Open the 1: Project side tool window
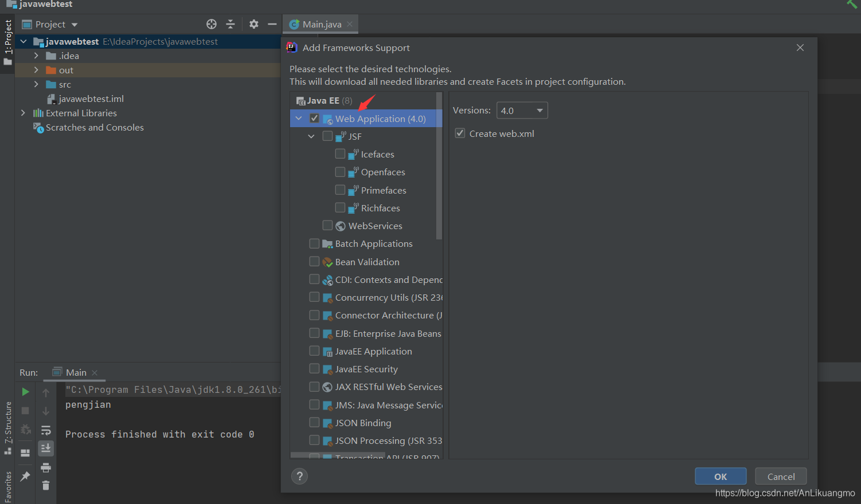Screen dimensions: 861x504 point(8,42)
